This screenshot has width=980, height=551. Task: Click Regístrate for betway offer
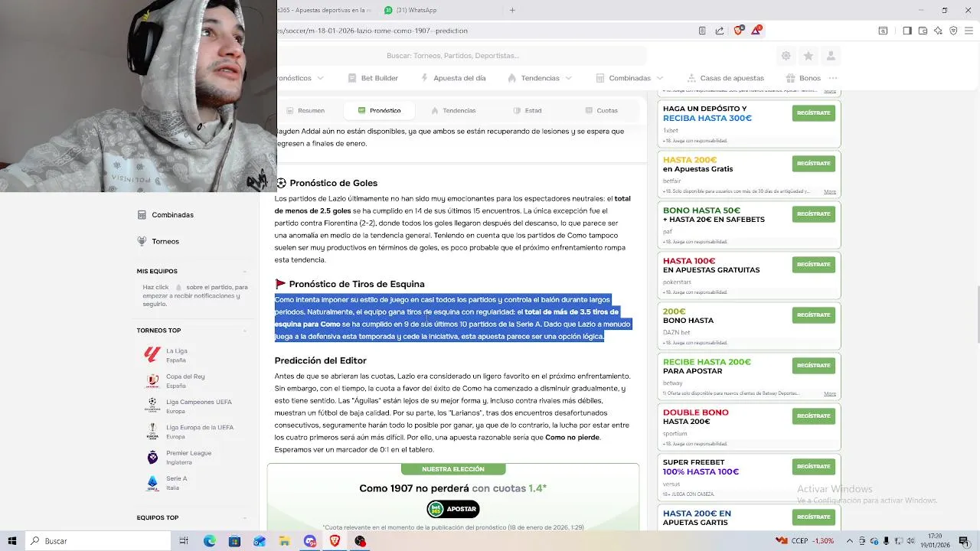point(813,365)
